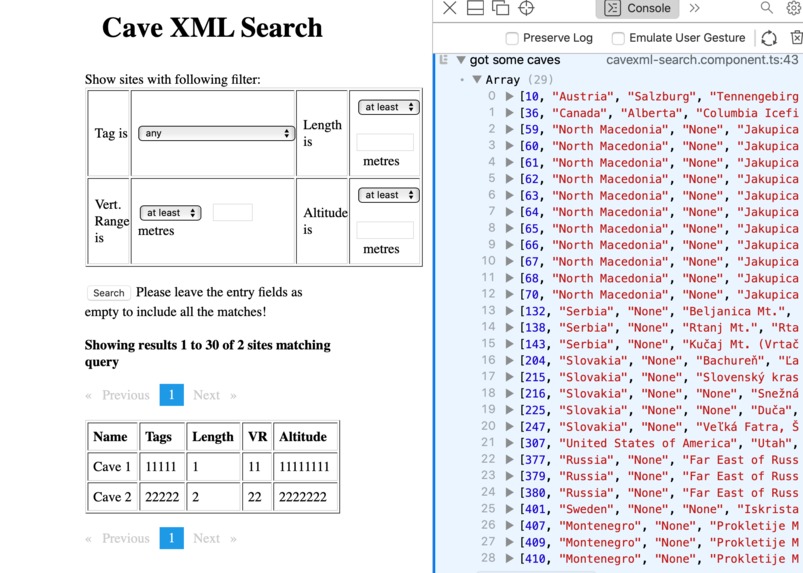803x573 pixels.
Task: Click the Search button
Action: [x=109, y=293]
